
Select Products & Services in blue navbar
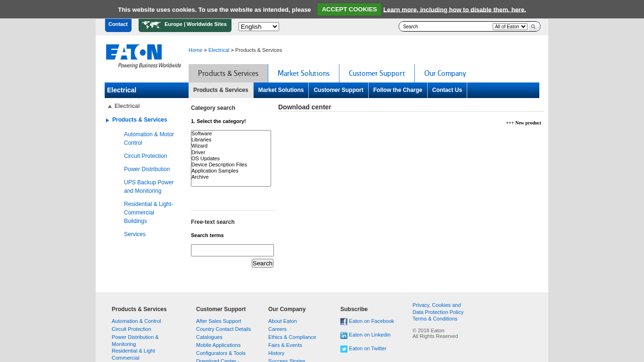(x=221, y=90)
